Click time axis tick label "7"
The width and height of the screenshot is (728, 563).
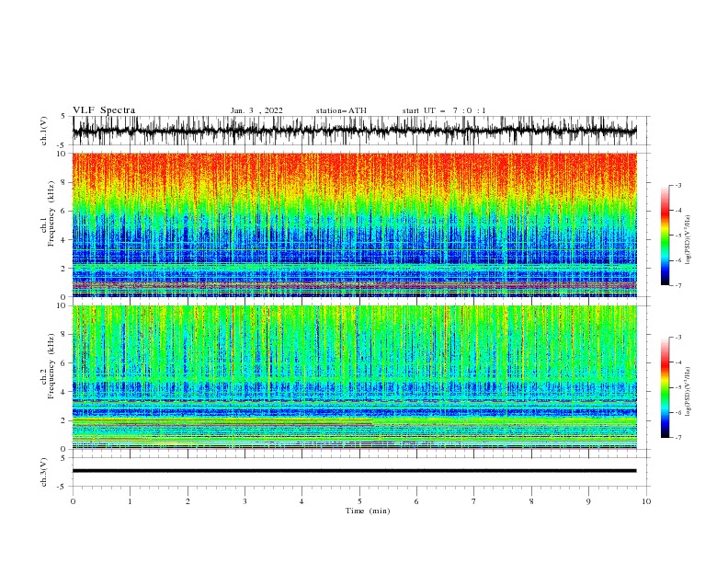[474, 501]
